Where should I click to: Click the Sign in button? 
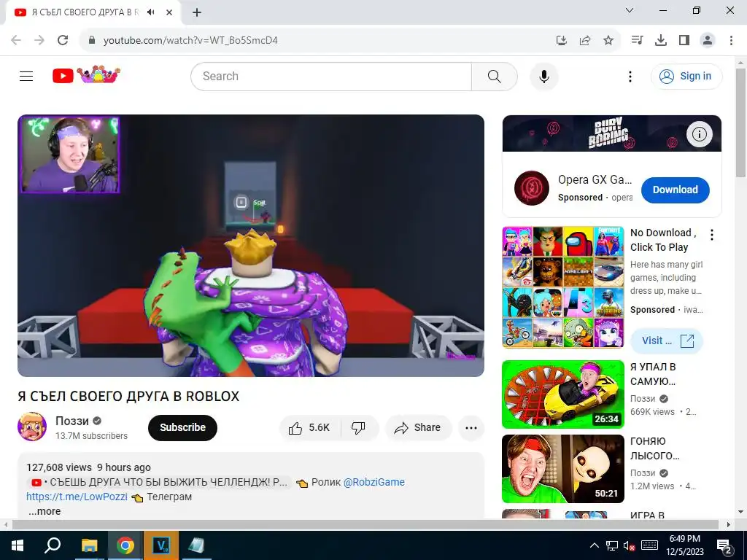click(686, 76)
